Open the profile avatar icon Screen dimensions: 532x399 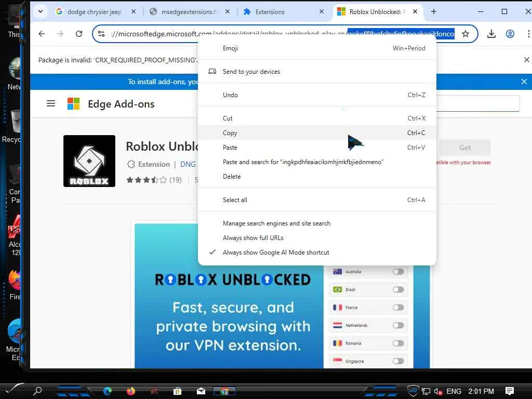[510, 34]
